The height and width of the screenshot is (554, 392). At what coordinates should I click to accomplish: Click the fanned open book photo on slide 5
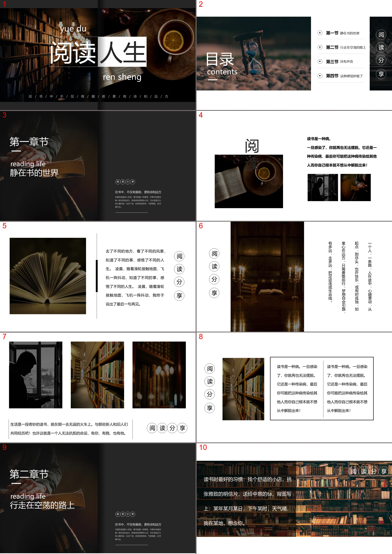coord(48,276)
